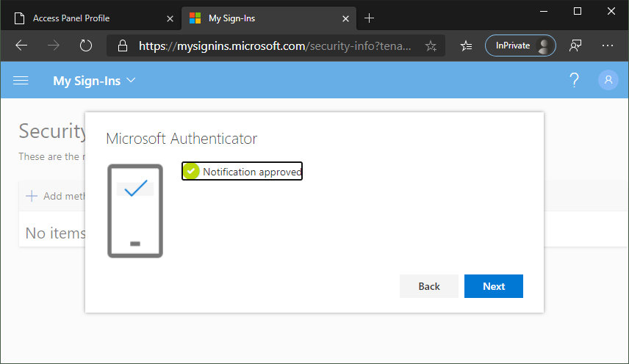Click the Add method plus icon

pos(32,196)
